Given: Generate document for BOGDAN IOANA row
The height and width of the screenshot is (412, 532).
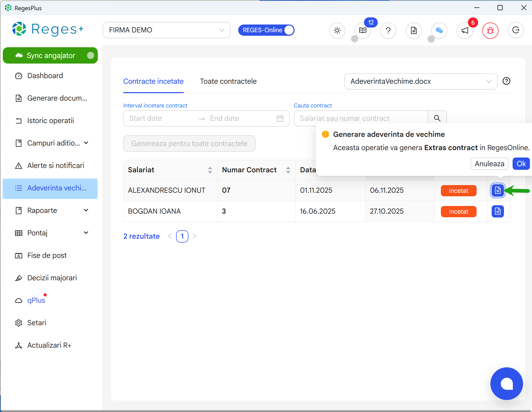Looking at the screenshot, I should tap(497, 211).
